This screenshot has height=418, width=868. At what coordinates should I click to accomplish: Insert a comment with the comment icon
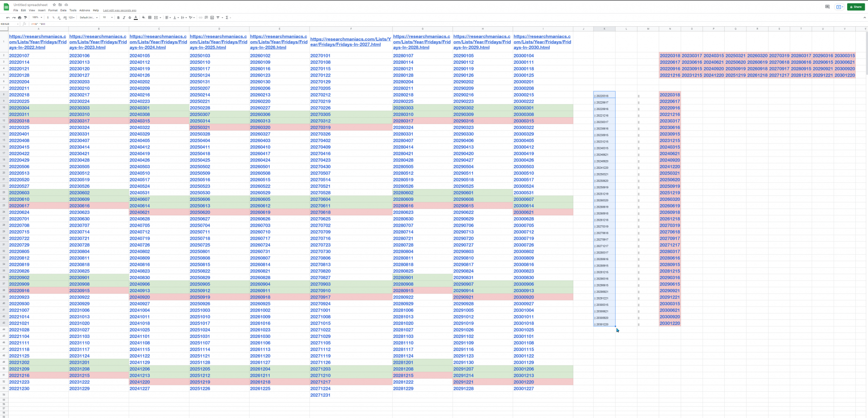pos(207,18)
